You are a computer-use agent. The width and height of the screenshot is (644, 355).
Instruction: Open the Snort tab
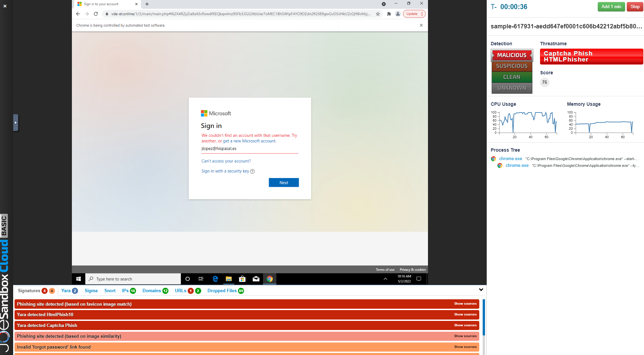(x=110, y=291)
